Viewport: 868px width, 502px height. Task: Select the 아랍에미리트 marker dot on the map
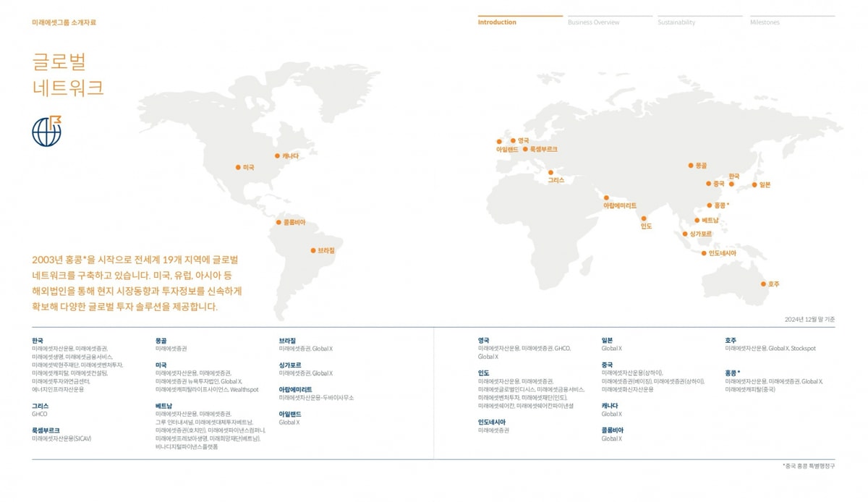[x=606, y=197]
